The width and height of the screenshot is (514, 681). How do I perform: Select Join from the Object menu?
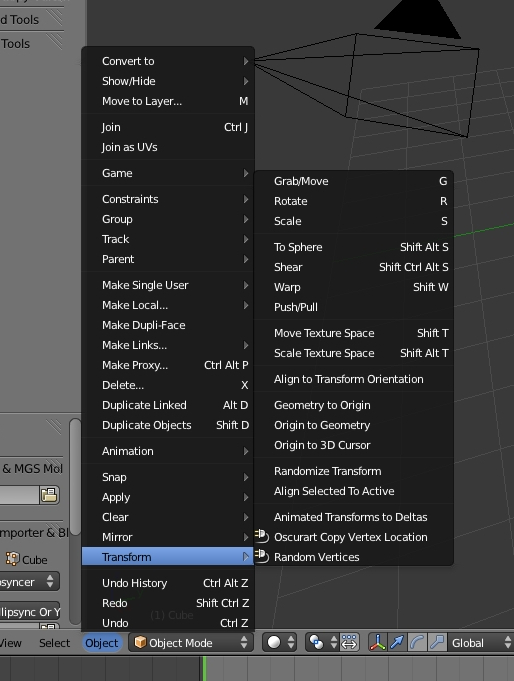pos(168,127)
